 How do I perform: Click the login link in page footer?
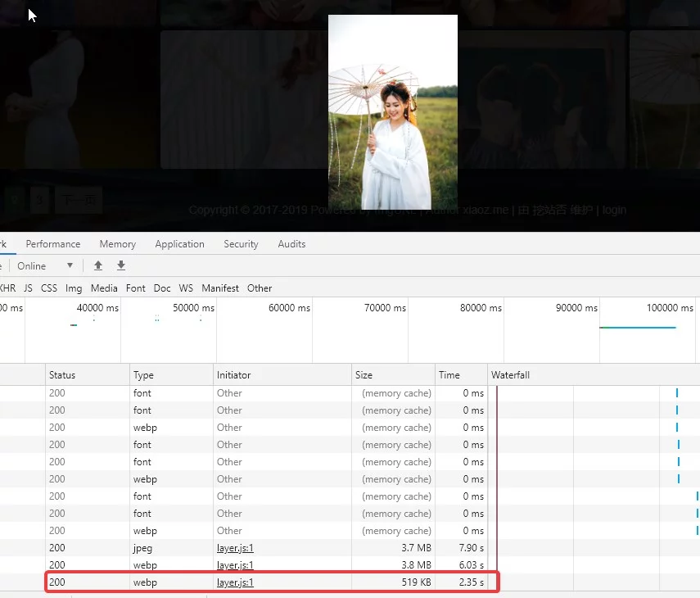(x=614, y=210)
